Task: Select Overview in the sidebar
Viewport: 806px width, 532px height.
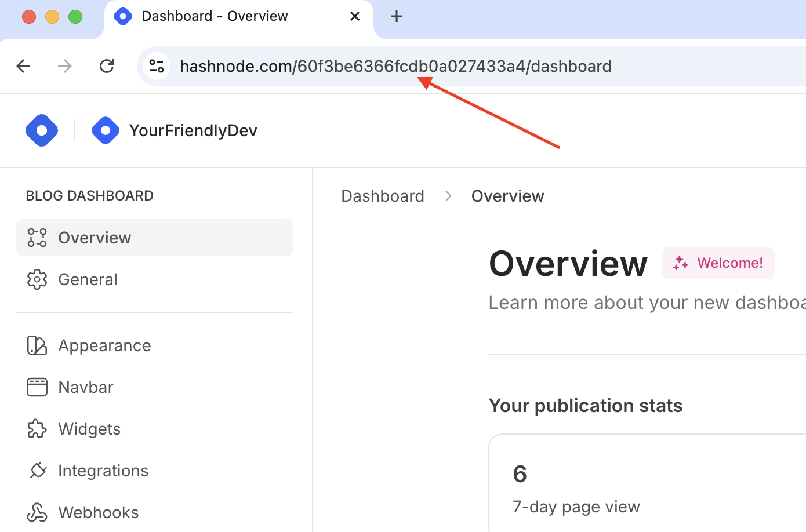Action: [x=155, y=238]
